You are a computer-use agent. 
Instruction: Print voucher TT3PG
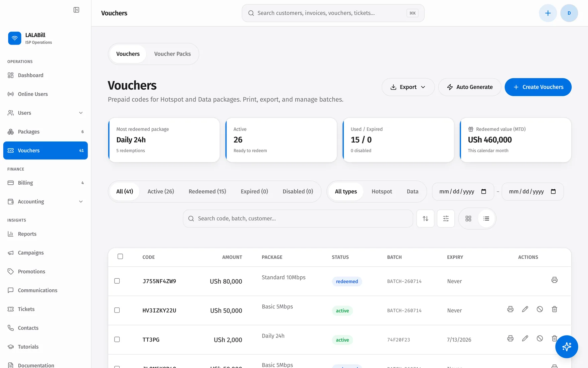tap(510, 338)
